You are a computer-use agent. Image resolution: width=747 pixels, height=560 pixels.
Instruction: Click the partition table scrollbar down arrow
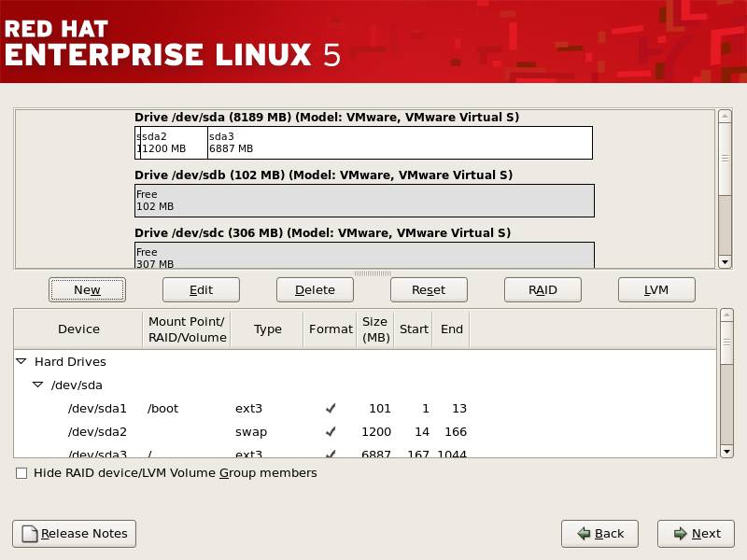727,451
